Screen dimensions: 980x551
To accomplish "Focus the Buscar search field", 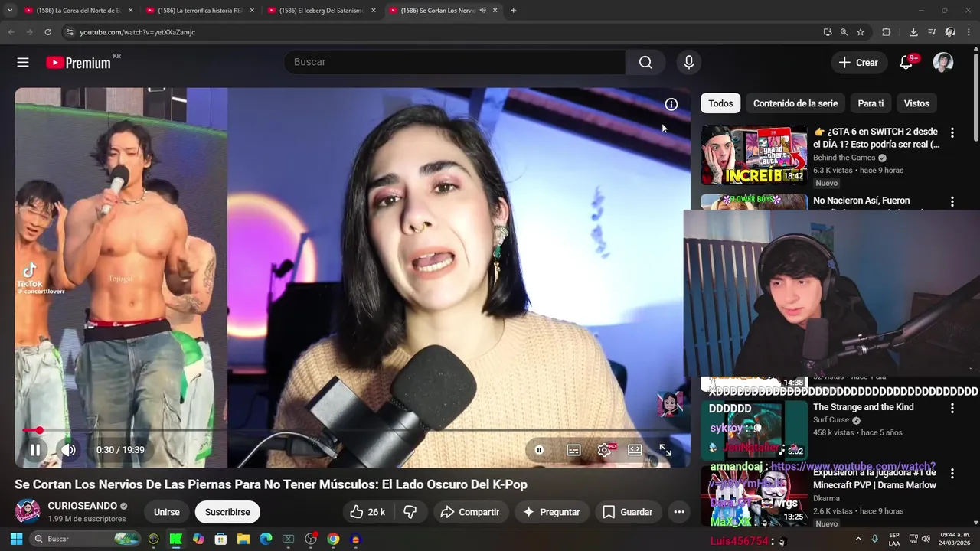I will click(x=455, y=62).
